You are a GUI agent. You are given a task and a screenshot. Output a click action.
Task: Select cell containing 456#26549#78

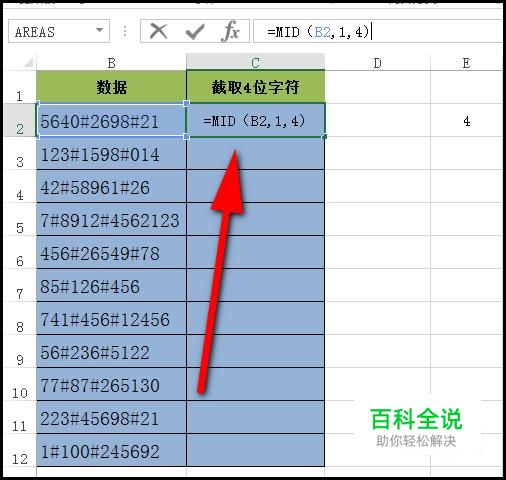tap(111, 252)
